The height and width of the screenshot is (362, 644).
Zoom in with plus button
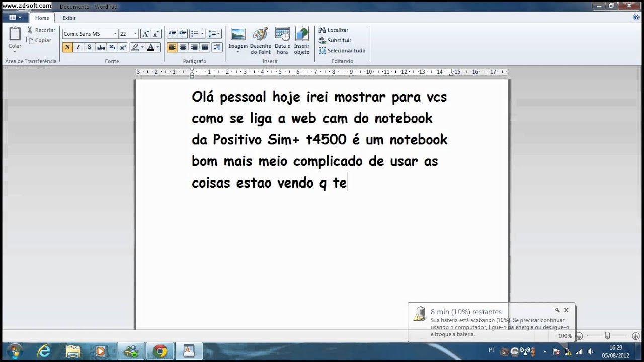click(x=636, y=336)
